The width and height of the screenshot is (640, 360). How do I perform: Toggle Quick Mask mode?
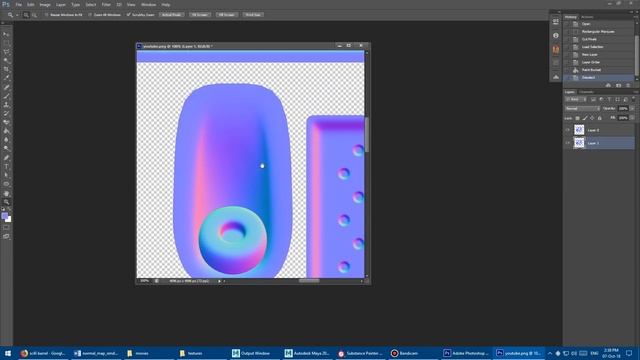[6, 228]
